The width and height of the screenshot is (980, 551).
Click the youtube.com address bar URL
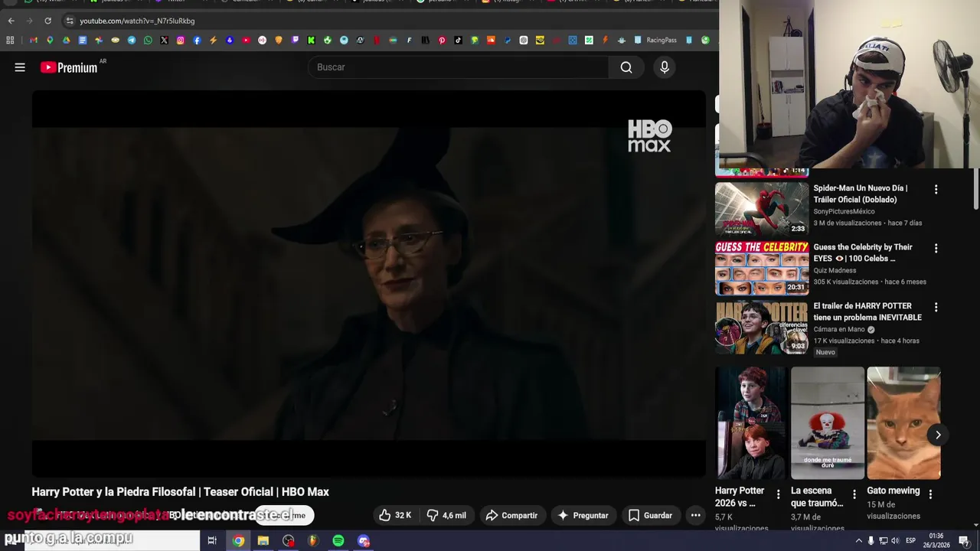[x=137, y=21]
